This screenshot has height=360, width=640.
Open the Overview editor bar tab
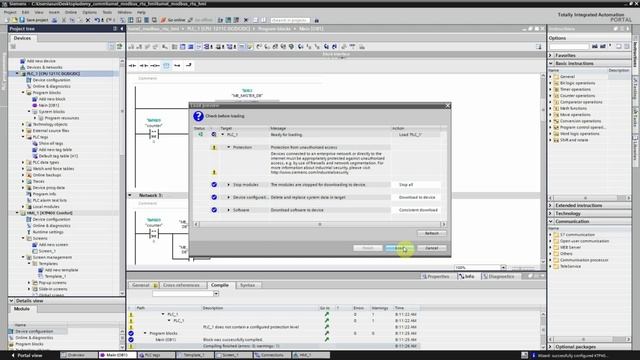pos(78,355)
